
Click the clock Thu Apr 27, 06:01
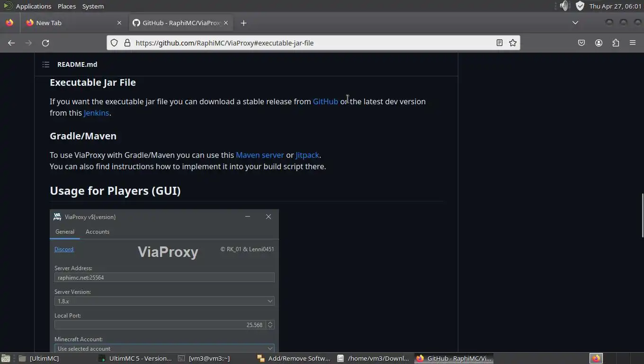615,6
